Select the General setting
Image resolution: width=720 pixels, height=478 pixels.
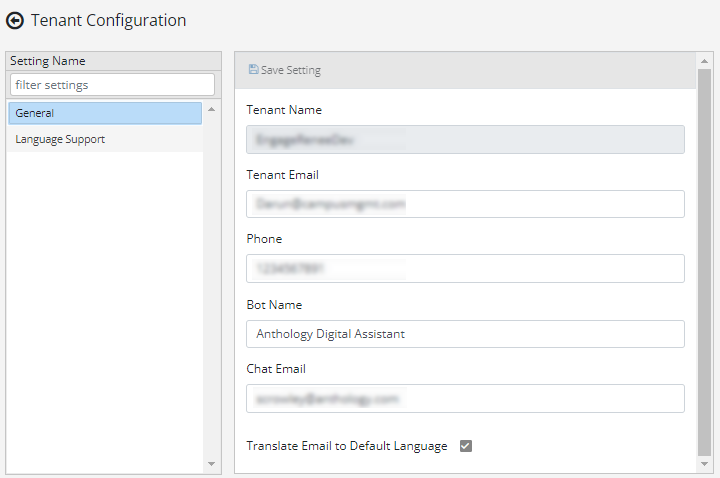tap(105, 113)
